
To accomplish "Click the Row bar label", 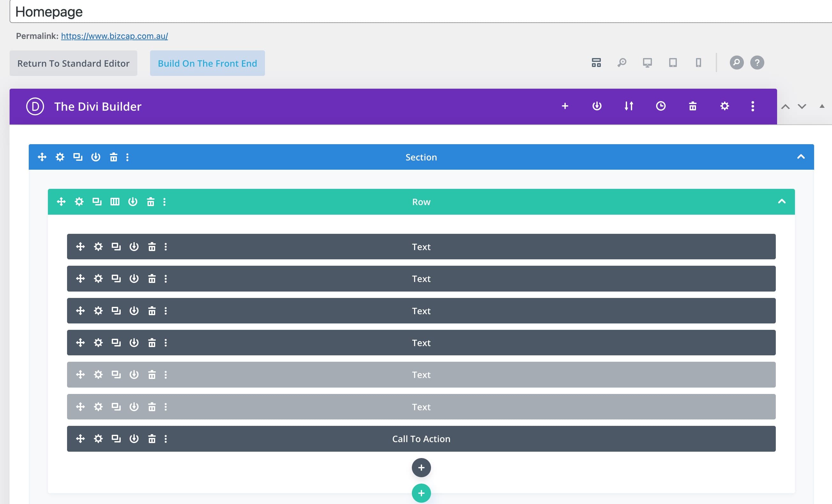I will [421, 202].
